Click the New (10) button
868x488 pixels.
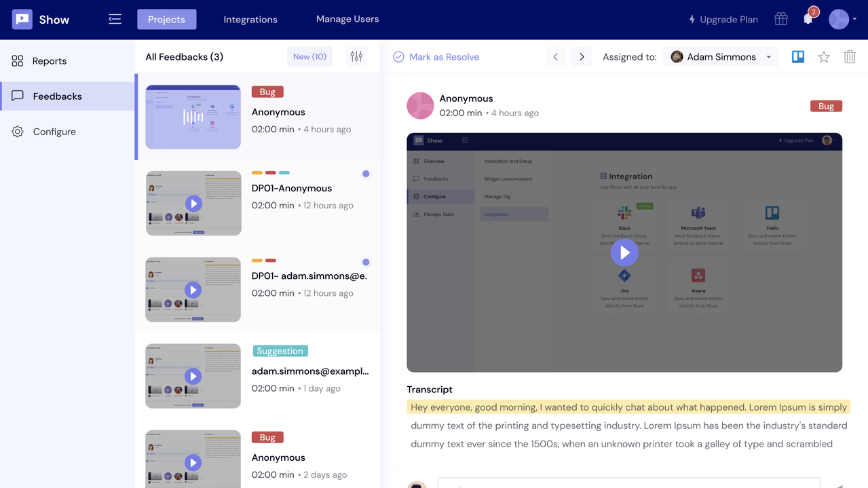click(x=309, y=57)
